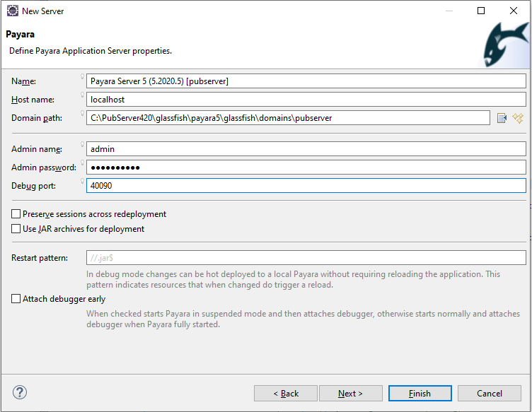This screenshot has height=412, width=532.
Task: Minimize the New Server dialog window
Action: (x=449, y=11)
